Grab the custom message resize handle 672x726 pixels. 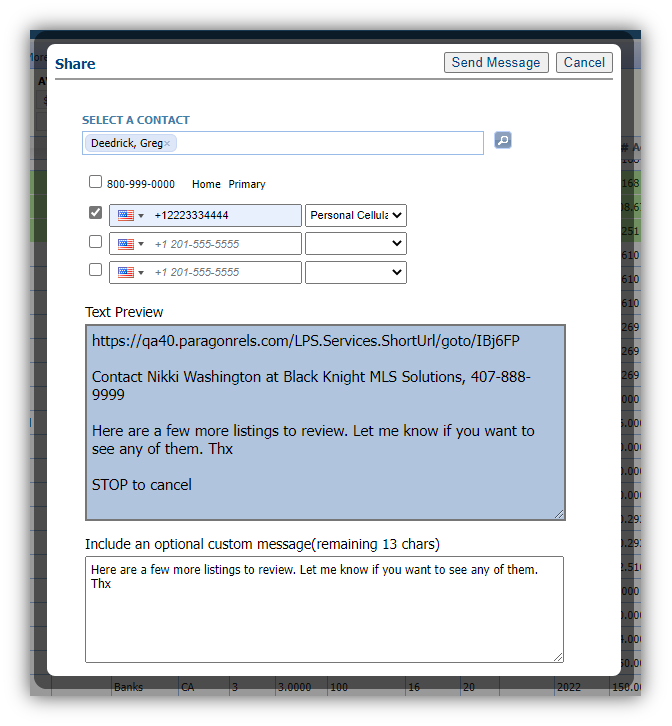(x=558, y=657)
